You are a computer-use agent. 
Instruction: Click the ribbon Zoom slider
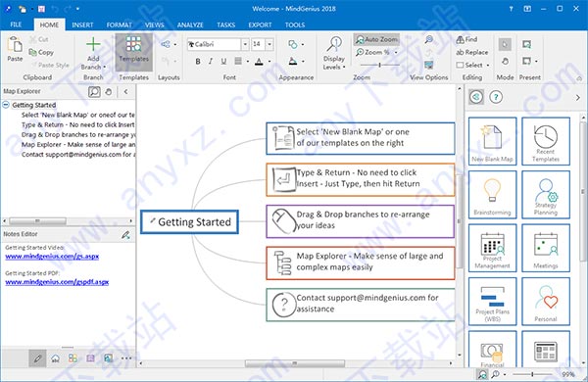click(x=379, y=65)
